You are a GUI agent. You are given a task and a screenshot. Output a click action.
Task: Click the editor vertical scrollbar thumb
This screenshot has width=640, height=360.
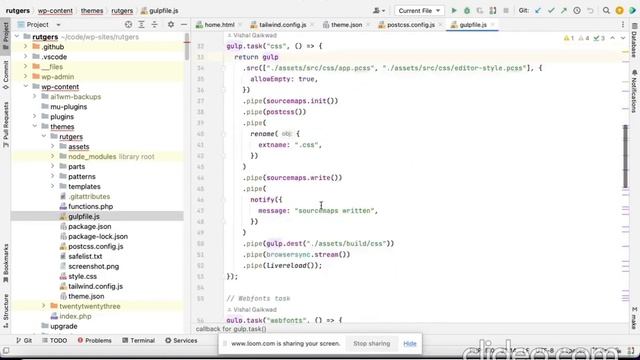click(x=626, y=156)
